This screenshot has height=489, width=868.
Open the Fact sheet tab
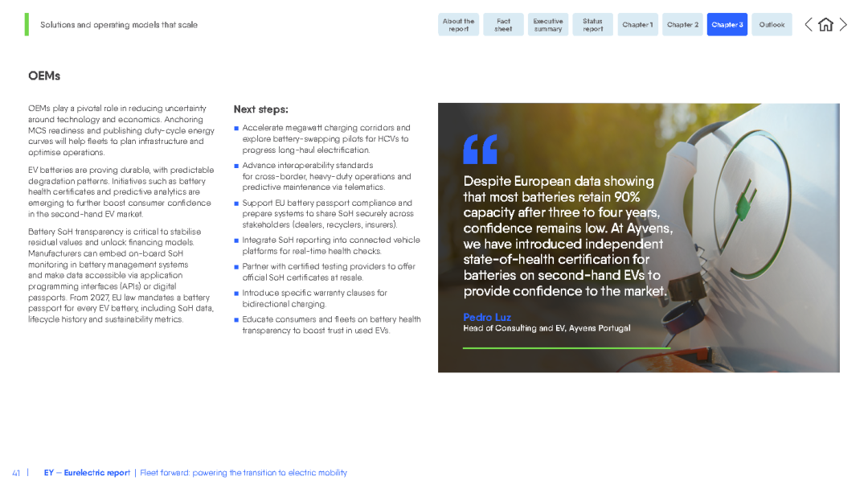(x=503, y=25)
